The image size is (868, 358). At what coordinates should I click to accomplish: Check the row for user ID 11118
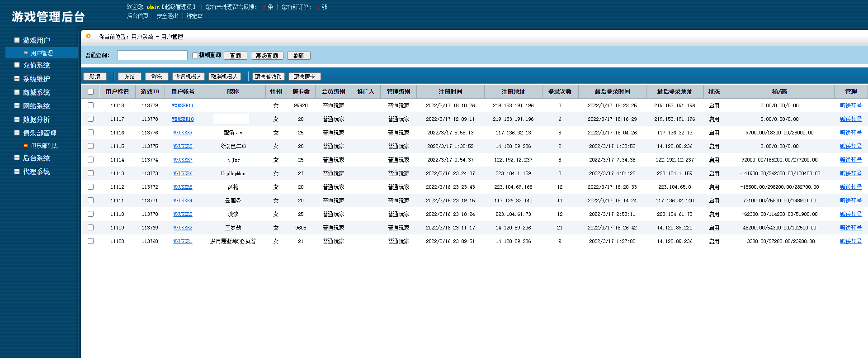[x=90, y=105]
